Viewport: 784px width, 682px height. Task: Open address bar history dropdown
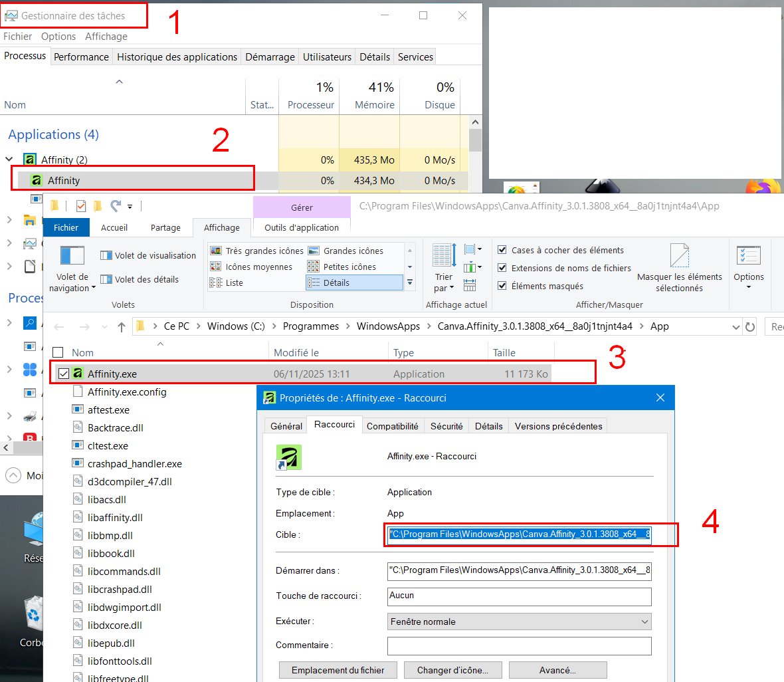pos(735,327)
